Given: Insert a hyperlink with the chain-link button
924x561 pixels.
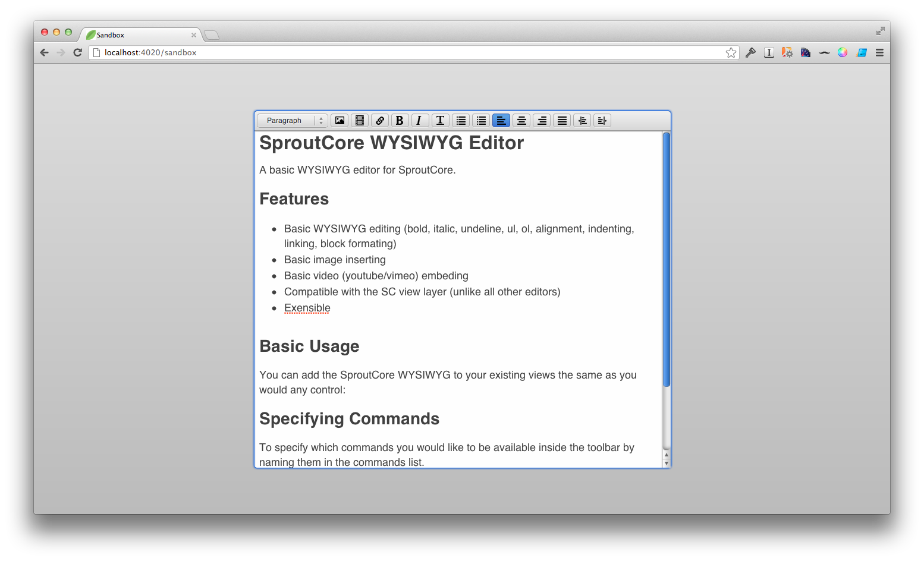Looking at the screenshot, I should 380,121.
